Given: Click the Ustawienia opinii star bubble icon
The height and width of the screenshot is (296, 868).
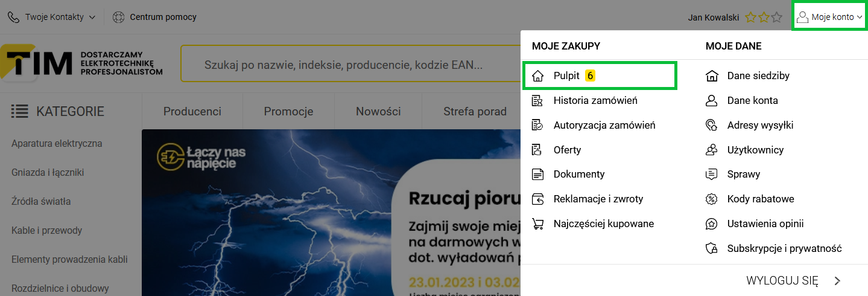Looking at the screenshot, I should tap(712, 224).
